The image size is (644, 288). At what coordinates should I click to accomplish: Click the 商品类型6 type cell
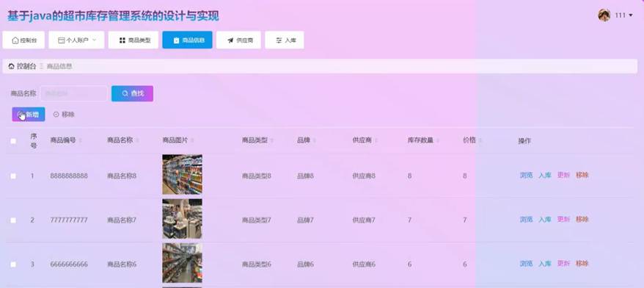(x=256, y=264)
